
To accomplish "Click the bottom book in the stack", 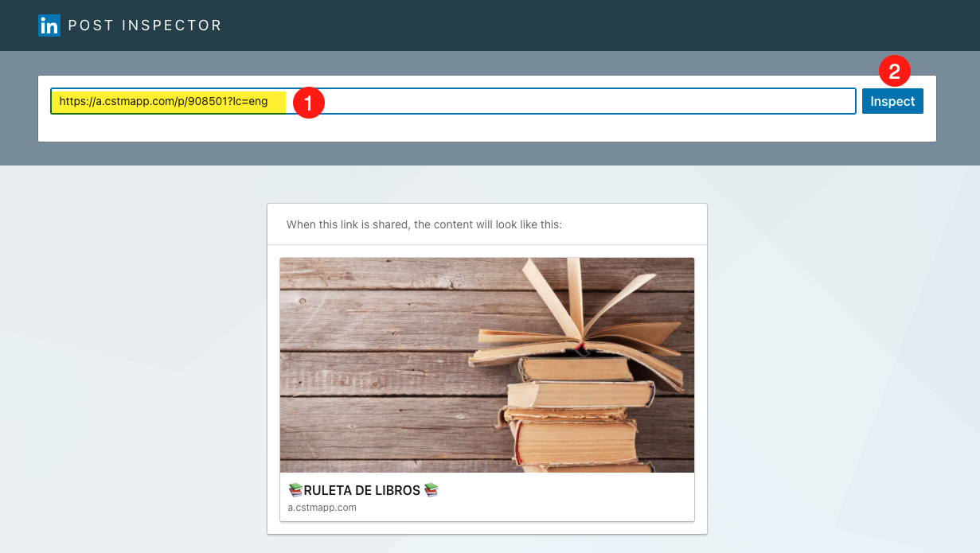I will (x=581, y=465).
